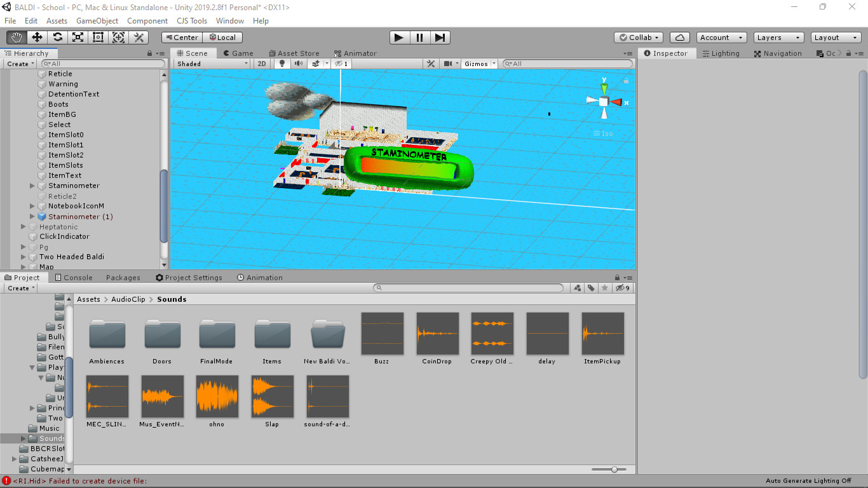
Task: Open the Unity Cloud services window
Action: point(679,37)
